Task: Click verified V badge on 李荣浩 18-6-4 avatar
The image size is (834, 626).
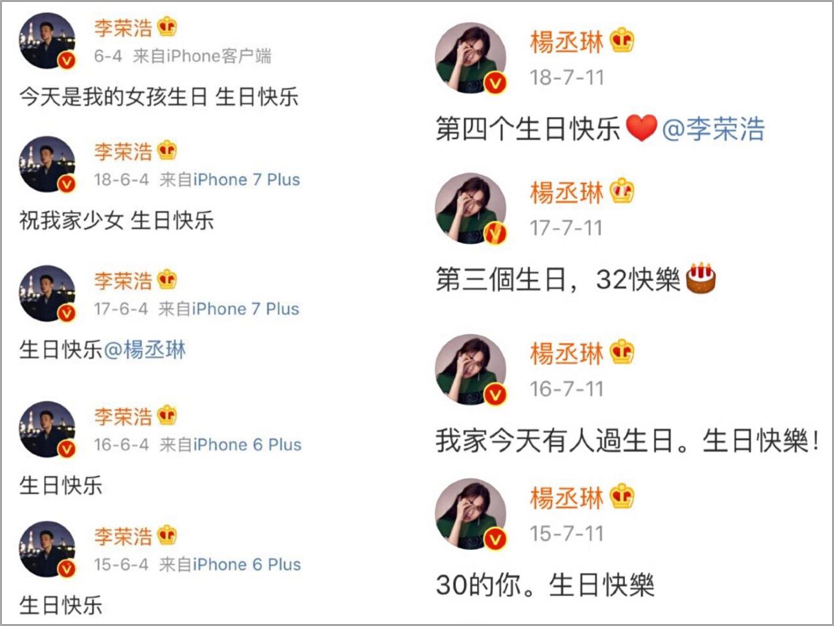Action: tap(66, 184)
